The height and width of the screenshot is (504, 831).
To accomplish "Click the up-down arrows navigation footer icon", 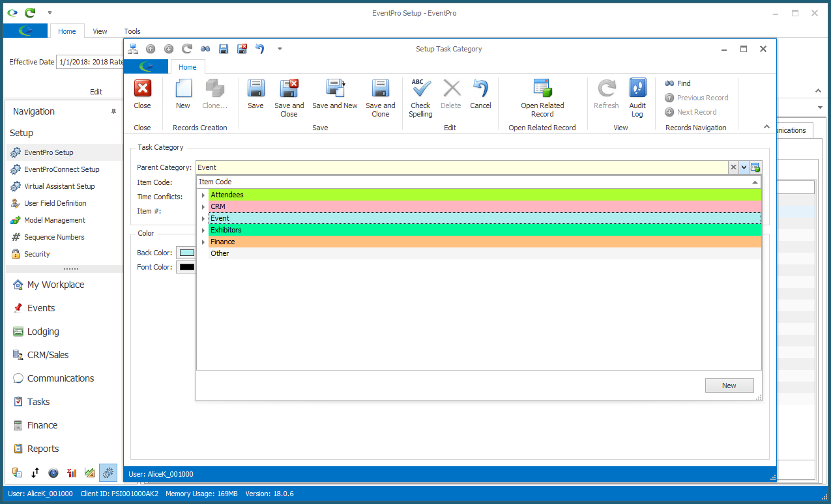I will [x=35, y=473].
